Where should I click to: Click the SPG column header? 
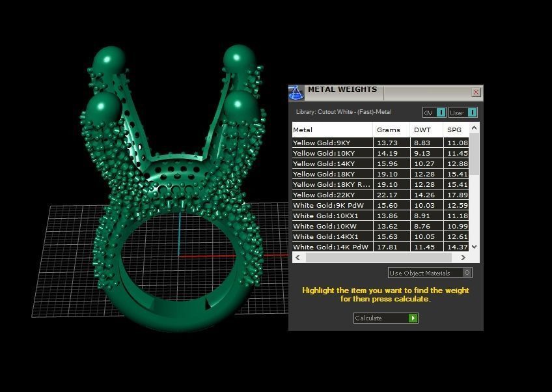click(456, 130)
